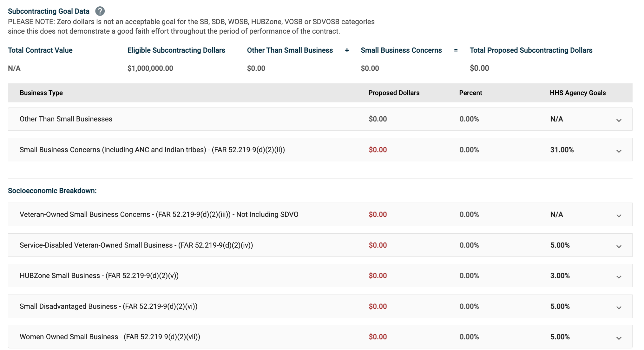Viewport: 644px width, 350px height.
Task: Expand the Veteran-Owned Small Business Concerns chevron
Action: pos(619,216)
